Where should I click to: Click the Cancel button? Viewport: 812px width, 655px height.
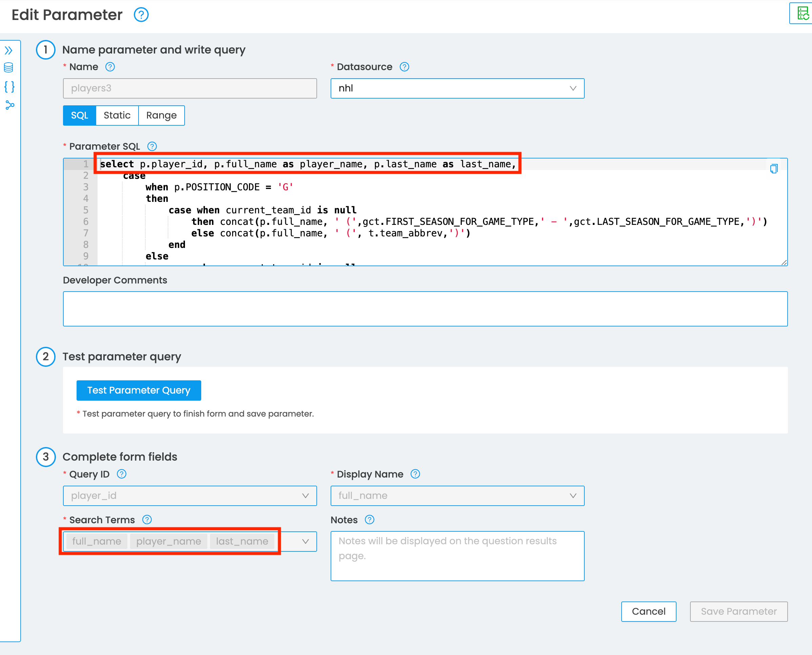(x=649, y=611)
